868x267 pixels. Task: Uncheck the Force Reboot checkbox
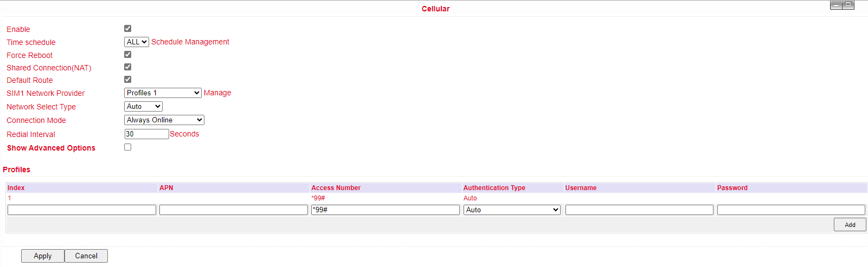pos(128,55)
